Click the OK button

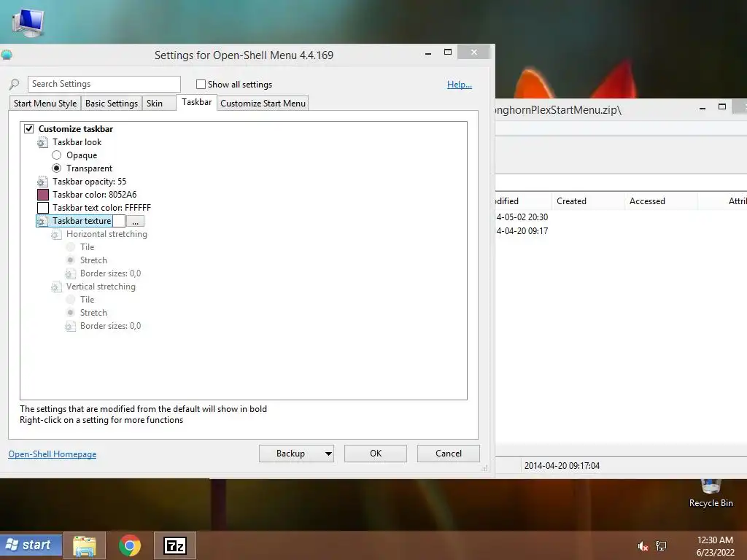click(x=376, y=454)
